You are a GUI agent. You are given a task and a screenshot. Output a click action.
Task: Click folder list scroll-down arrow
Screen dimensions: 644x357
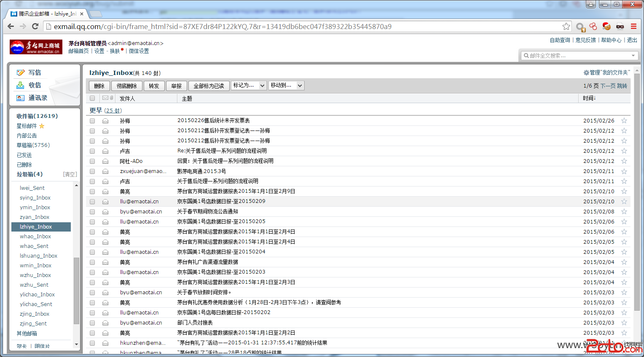[x=76, y=344]
